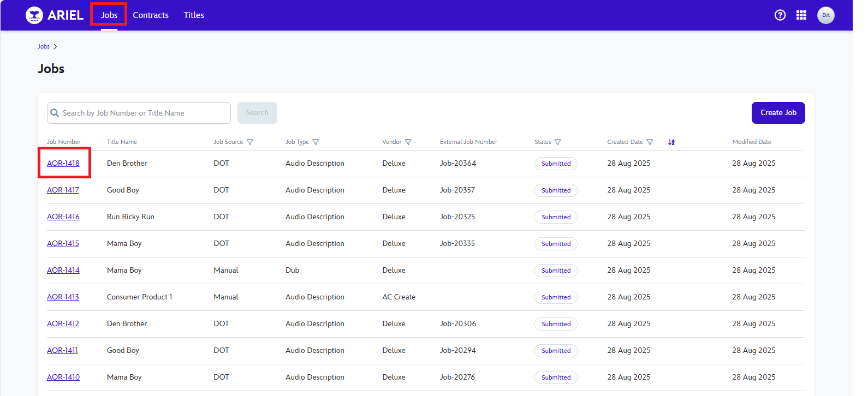Click the Submitted status badge for AOR-1414
868x396 pixels.
[556, 271]
